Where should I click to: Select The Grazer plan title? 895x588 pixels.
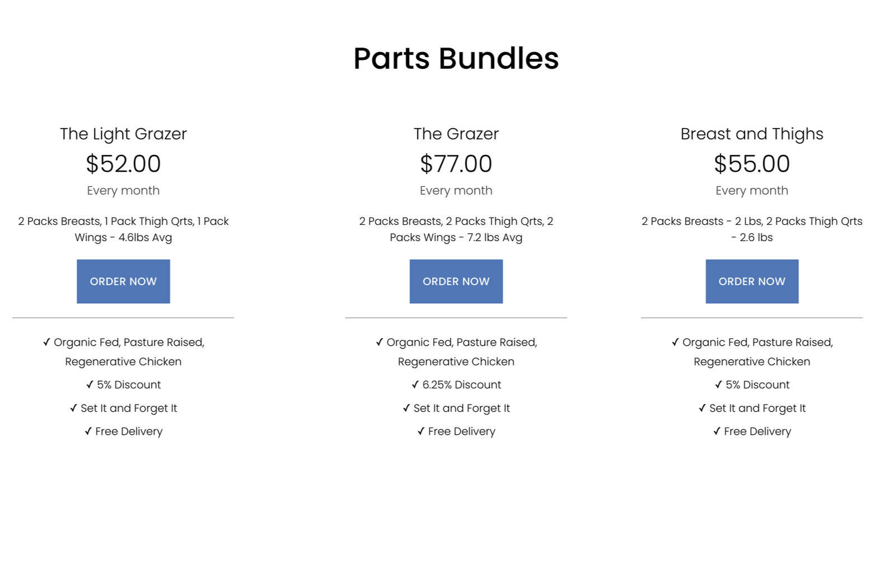coord(456,134)
